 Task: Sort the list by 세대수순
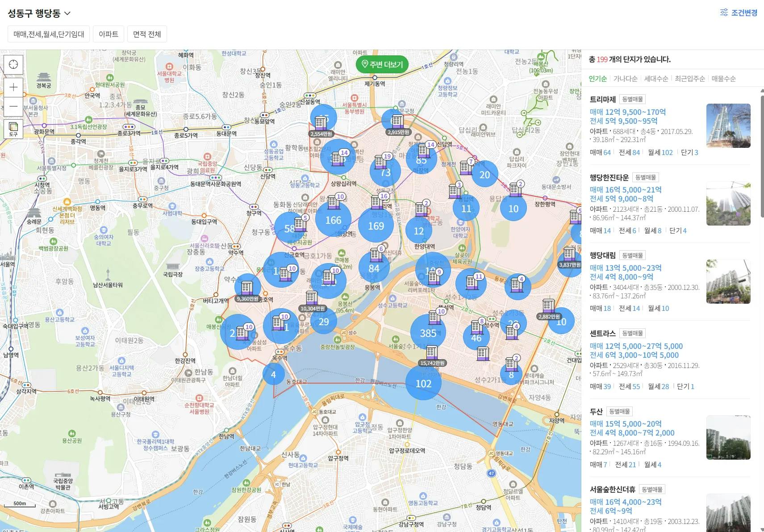(x=656, y=79)
